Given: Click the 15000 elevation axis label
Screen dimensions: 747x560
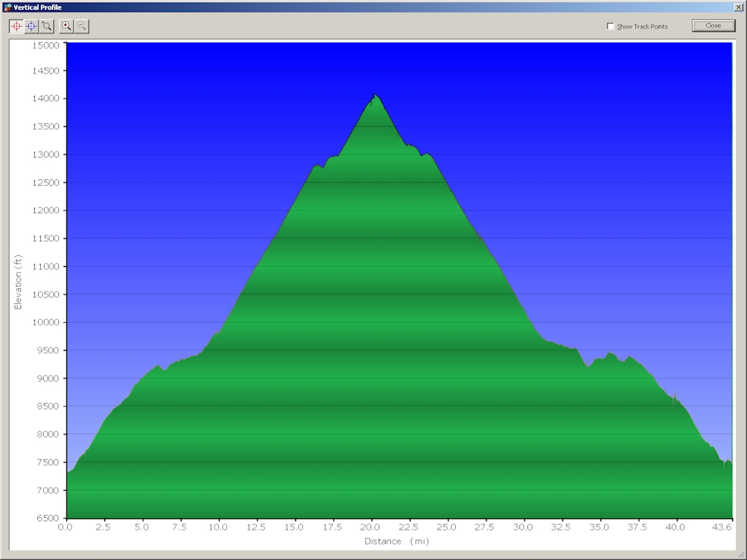Looking at the screenshot, I should [47, 44].
